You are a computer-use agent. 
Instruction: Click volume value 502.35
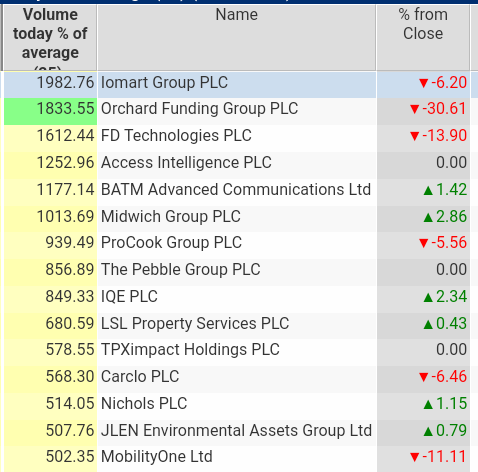tap(70, 457)
